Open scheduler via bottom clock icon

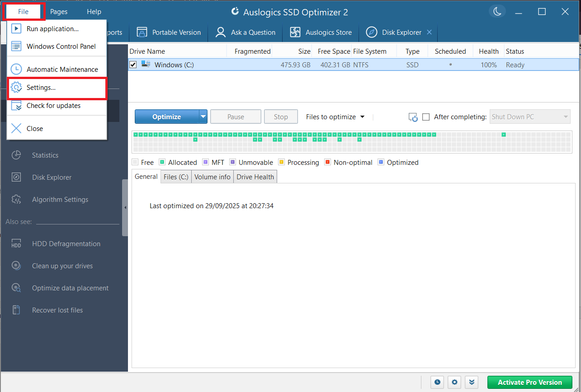pyautogui.click(x=437, y=382)
